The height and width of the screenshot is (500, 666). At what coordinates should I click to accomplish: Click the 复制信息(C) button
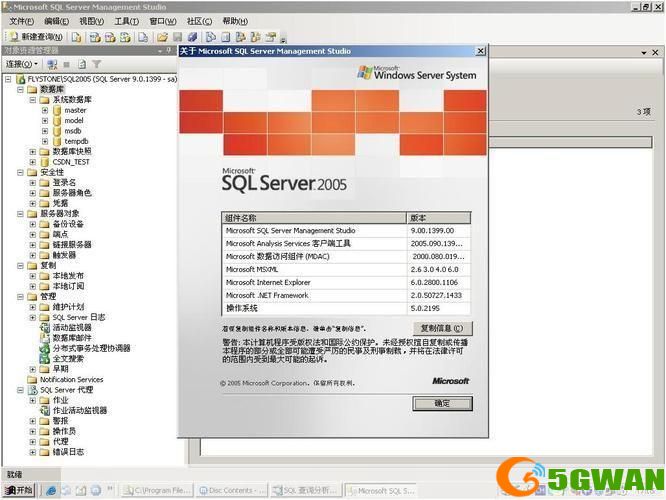tap(442, 328)
